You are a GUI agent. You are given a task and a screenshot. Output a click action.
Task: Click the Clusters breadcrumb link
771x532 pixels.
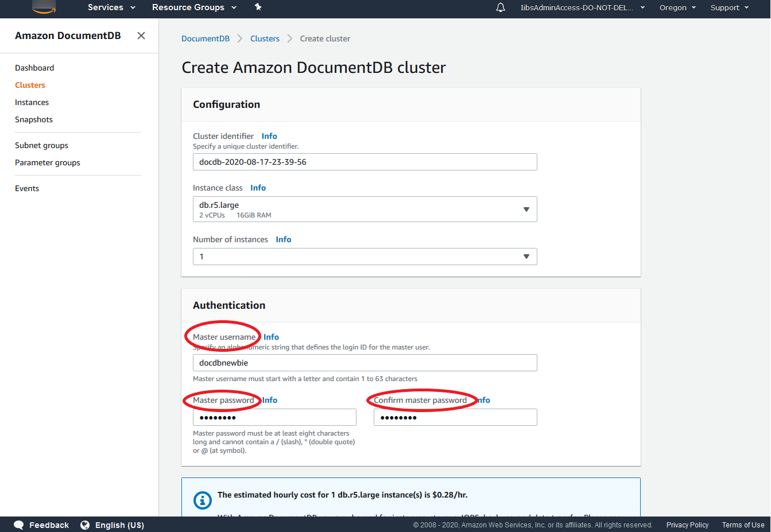(x=265, y=38)
